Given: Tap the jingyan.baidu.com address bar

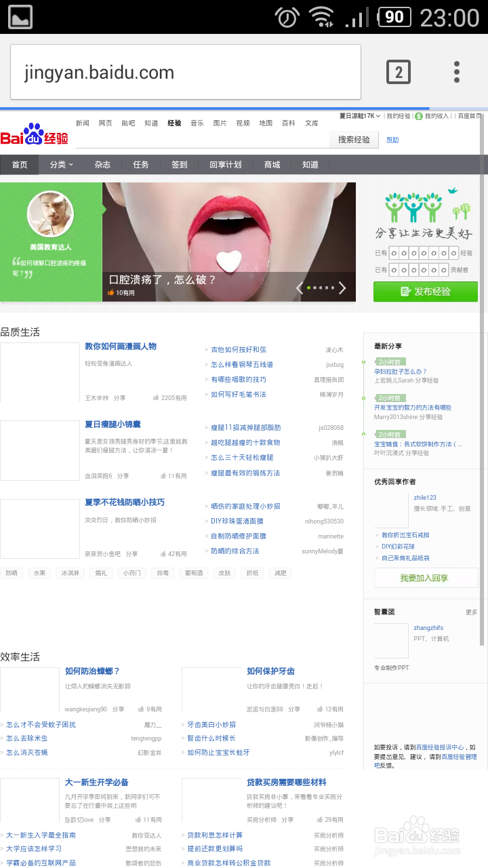Looking at the screenshot, I should [185, 72].
